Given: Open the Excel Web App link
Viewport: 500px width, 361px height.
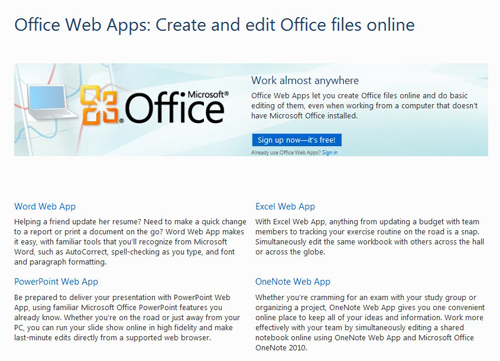Looking at the screenshot, I should point(285,207).
